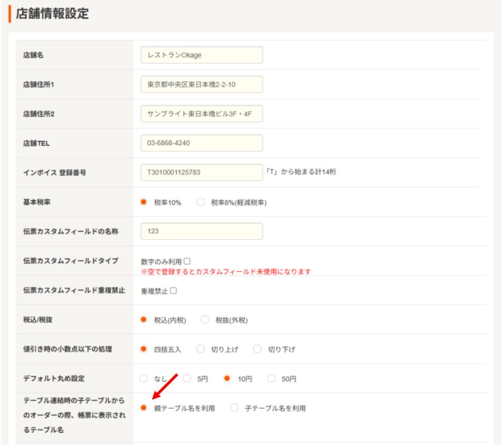504x445 pixels.
Task: Choose the 税抜(外税) radio option
Action: pos(205,320)
